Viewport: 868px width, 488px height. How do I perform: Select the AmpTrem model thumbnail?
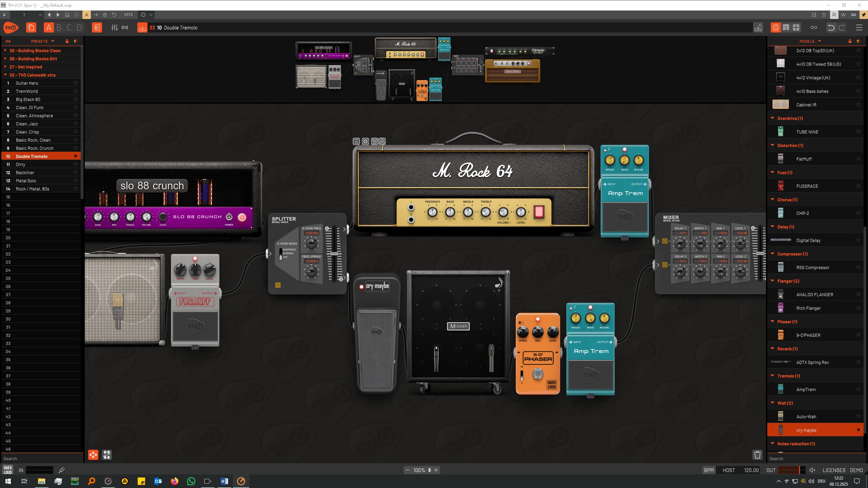[781, 389]
